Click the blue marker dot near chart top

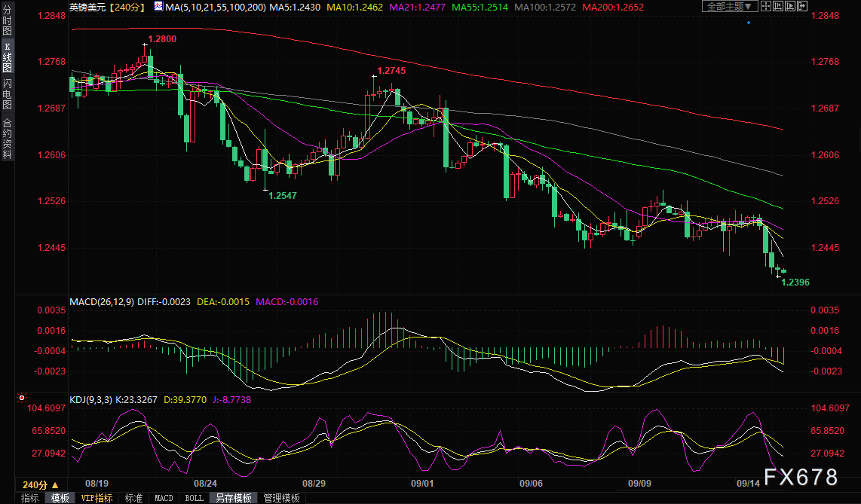pos(749,23)
